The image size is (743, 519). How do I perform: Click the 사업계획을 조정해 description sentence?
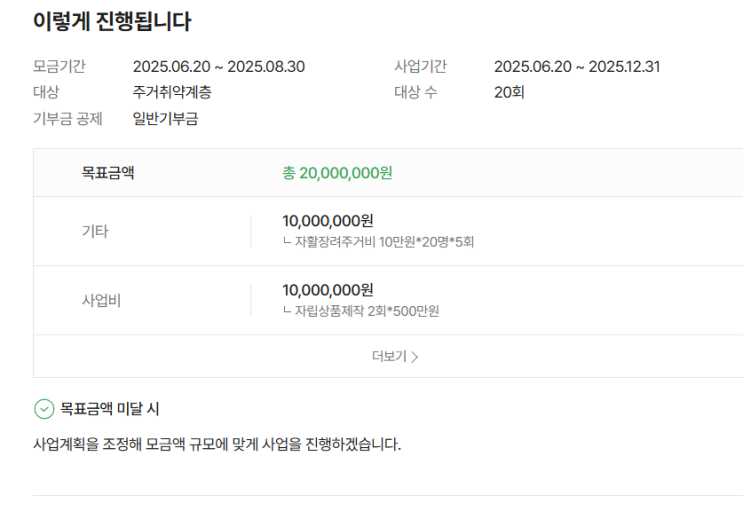217,444
